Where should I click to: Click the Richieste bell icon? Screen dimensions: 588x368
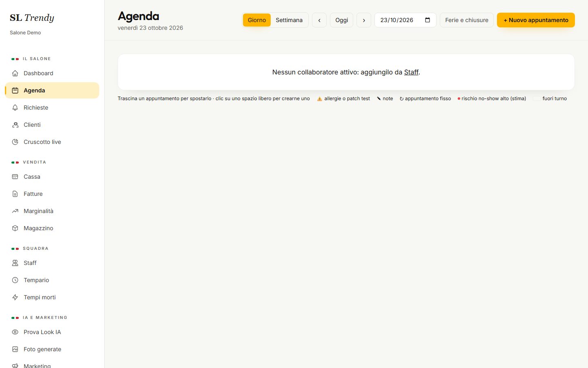pyautogui.click(x=15, y=108)
